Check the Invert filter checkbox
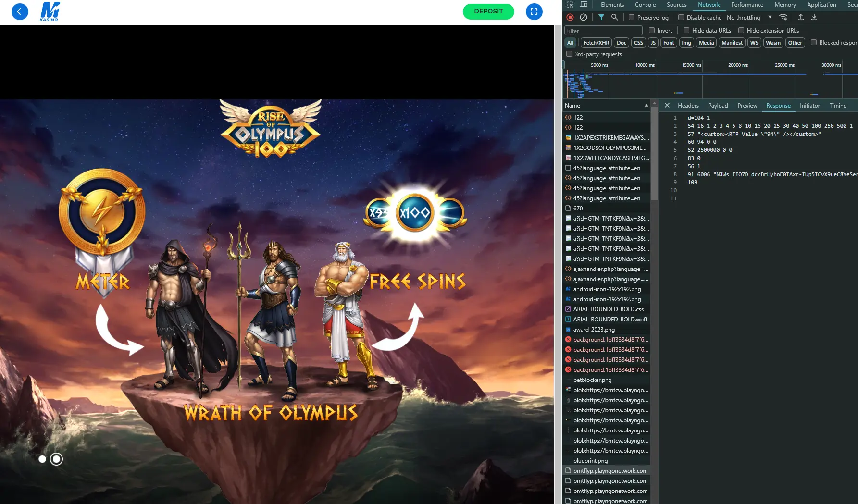858x504 pixels. point(652,30)
